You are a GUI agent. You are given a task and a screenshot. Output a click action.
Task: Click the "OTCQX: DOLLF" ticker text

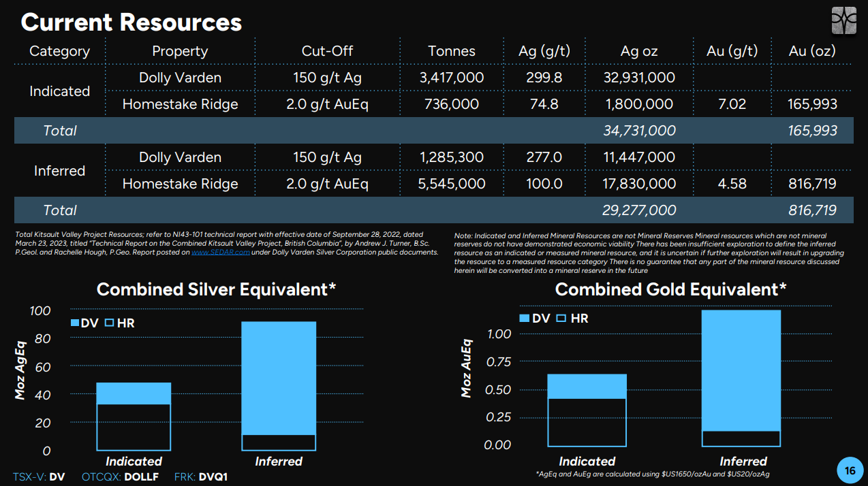[120, 476]
